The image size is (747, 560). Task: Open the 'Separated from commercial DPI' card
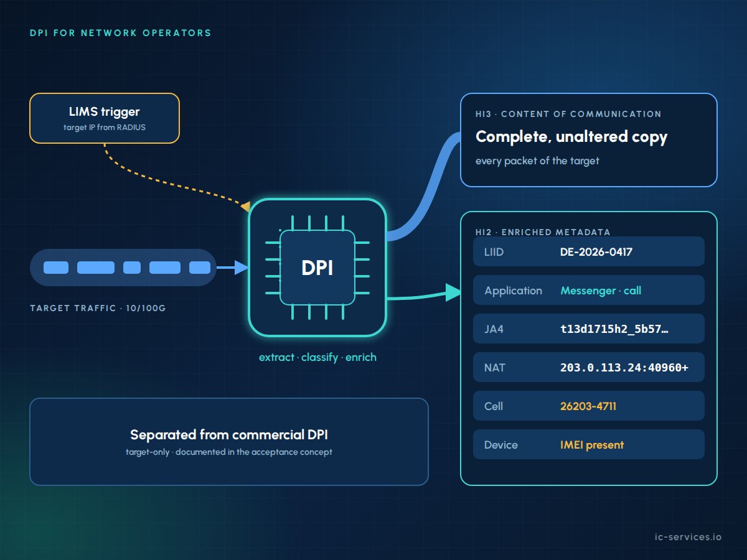229,442
